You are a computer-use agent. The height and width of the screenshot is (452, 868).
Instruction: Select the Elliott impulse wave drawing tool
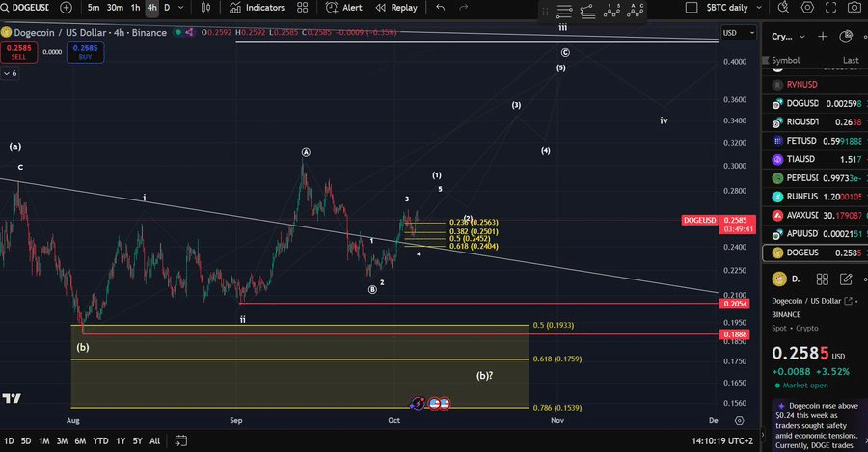612,12
